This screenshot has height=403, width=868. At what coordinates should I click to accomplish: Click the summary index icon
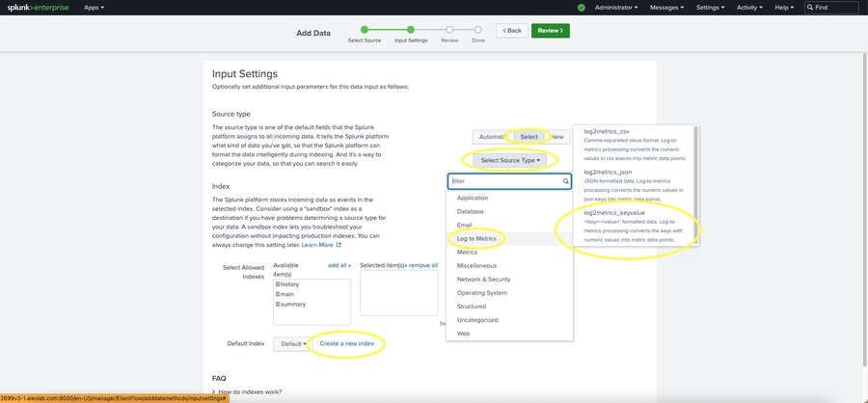pyautogui.click(x=278, y=304)
